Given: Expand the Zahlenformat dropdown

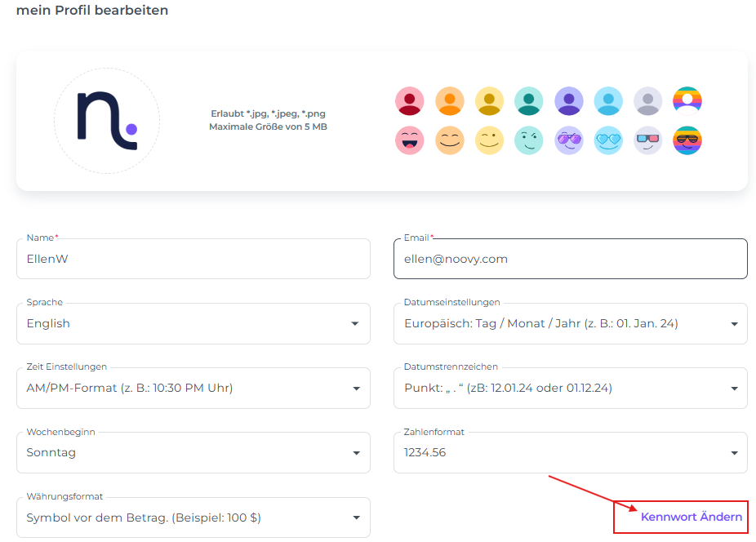Looking at the screenshot, I should pyautogui.click(x=570, y=453).
